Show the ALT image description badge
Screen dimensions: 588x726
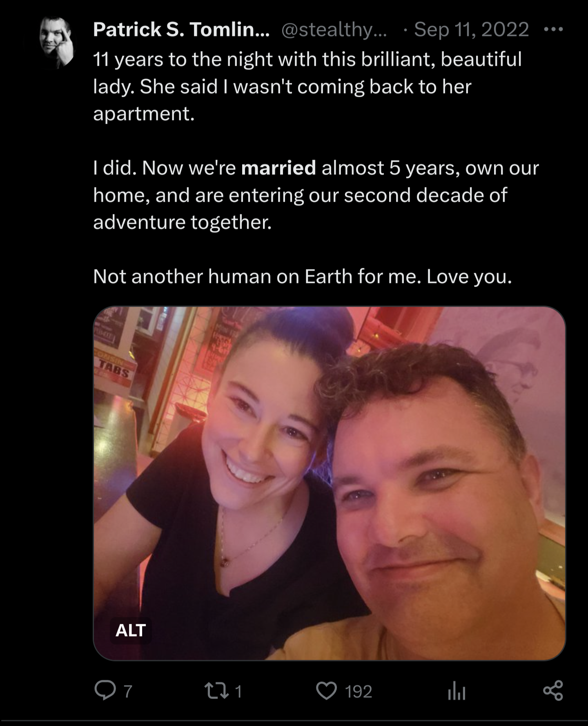point(131,630)
